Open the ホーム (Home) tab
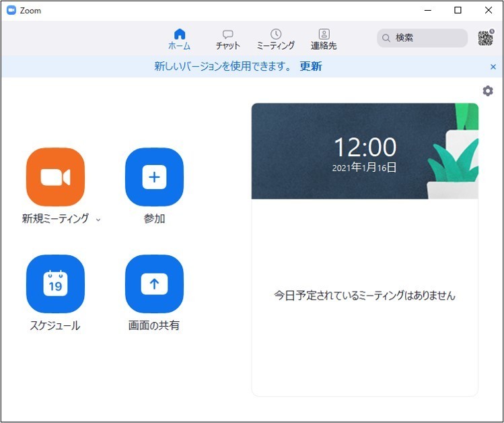Image resolution: width=504 pixels, height=423 pixels. [x=179, y=39]
